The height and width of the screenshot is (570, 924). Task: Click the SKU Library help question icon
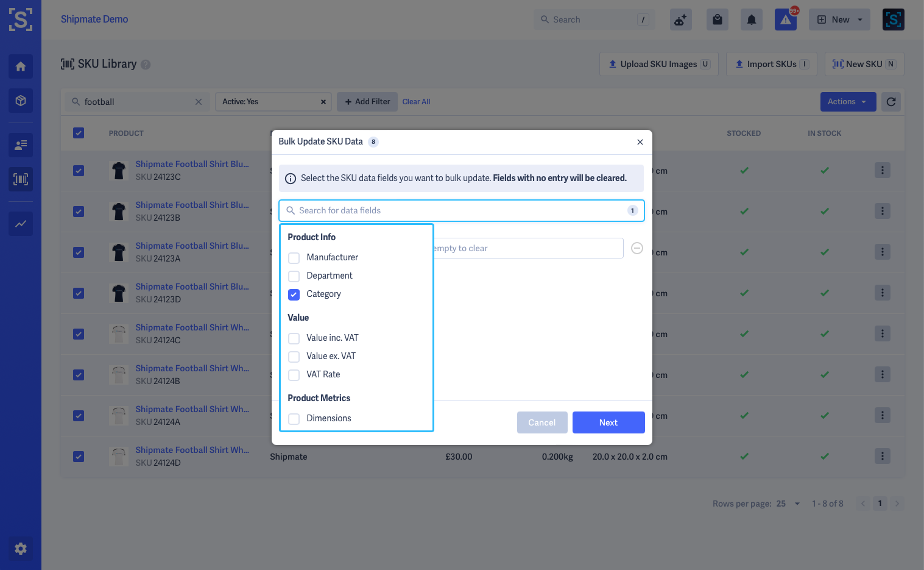tap(146, 65)
